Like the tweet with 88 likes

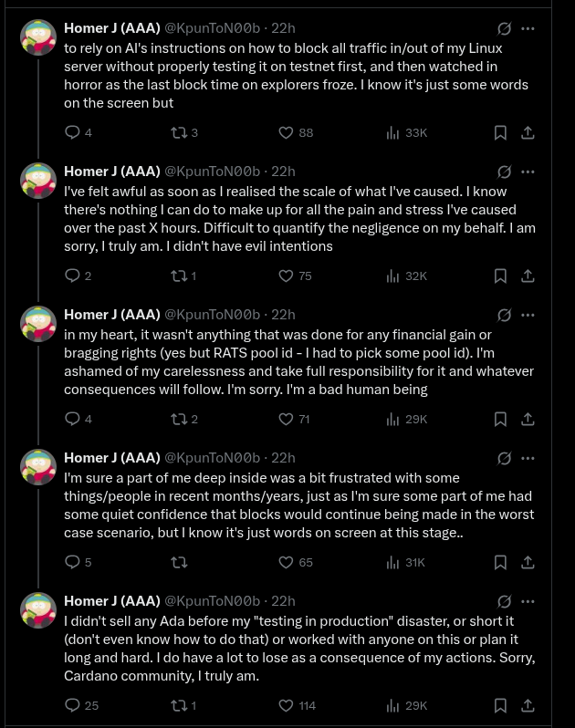[x=286, y=132]
